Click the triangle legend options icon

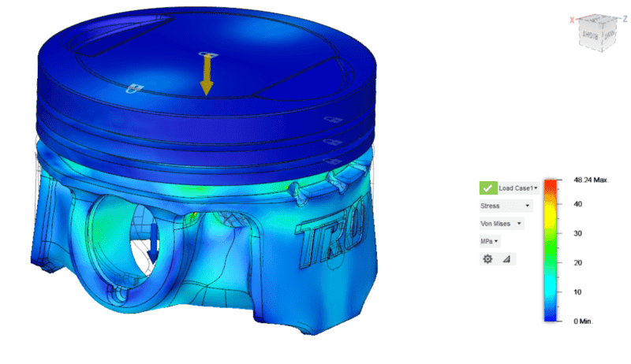pyautogui.click(x=506, y=259)
